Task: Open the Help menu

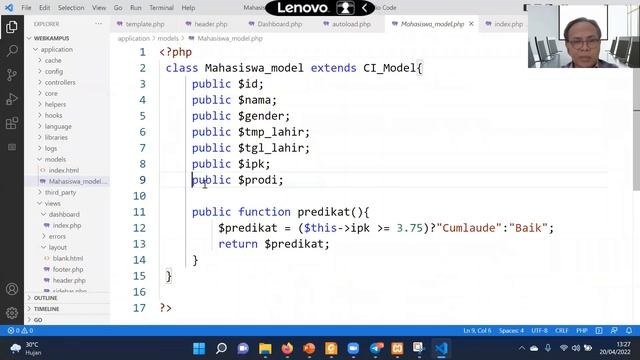Action: (188, 7)
